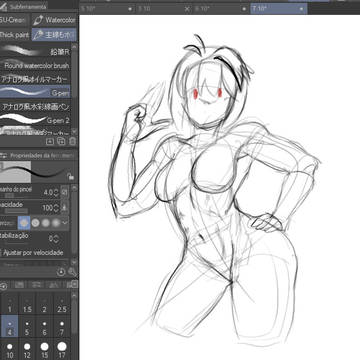
Task: Select brush size preset 12
Action: tap(27, 350)
